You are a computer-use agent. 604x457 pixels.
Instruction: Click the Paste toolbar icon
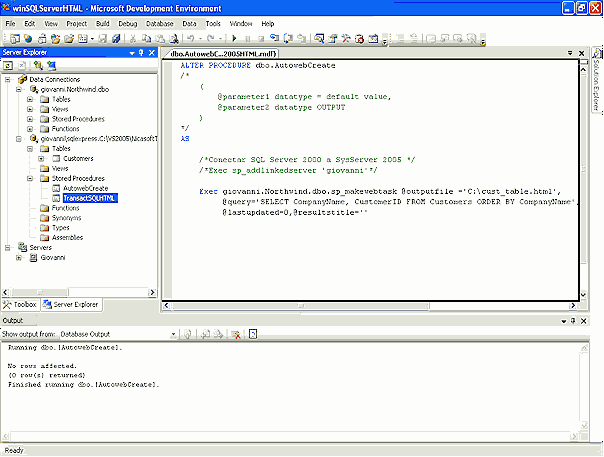point(160,38)
